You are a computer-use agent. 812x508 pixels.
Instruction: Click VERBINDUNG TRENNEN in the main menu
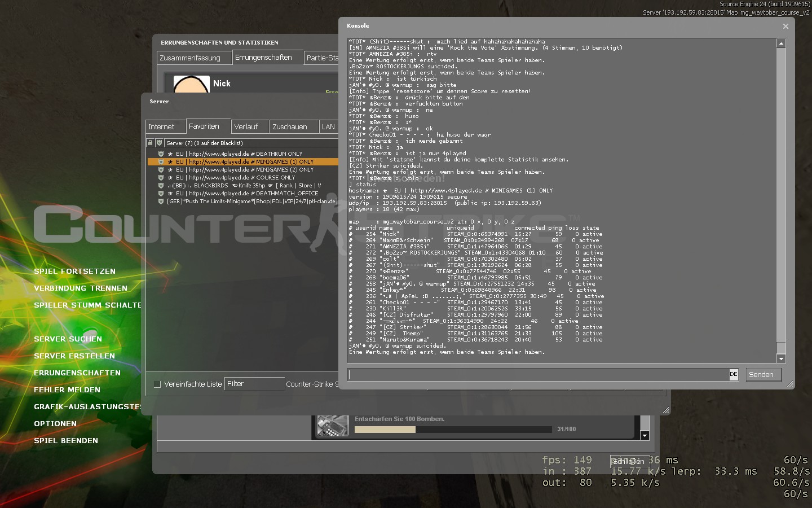point(81,288)
